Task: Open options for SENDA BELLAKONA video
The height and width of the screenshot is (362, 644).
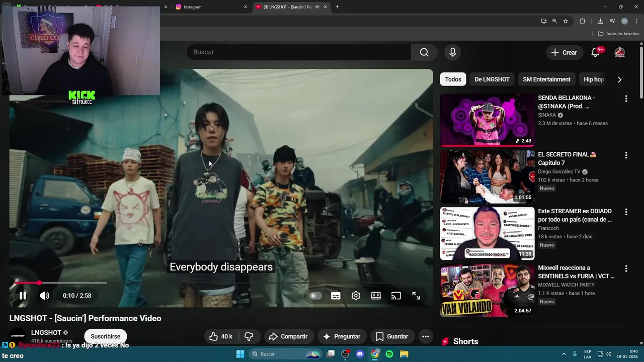Action: (x=626, y=99)
